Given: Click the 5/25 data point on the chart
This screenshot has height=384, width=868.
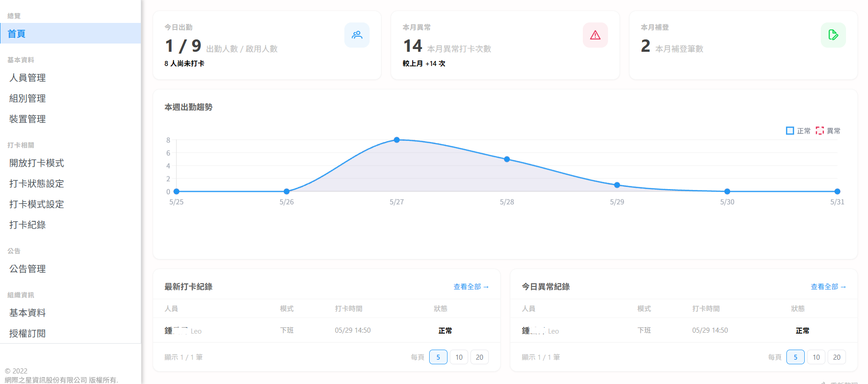Looking at the screenshot, I should pyautogui.click(x=177, y=192).
